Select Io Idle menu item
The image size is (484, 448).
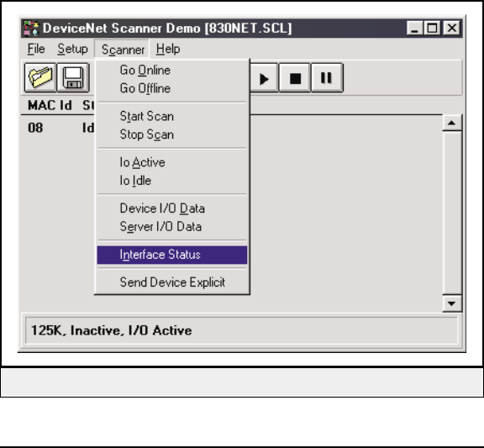pyautogui.click(x=172, y=181)
